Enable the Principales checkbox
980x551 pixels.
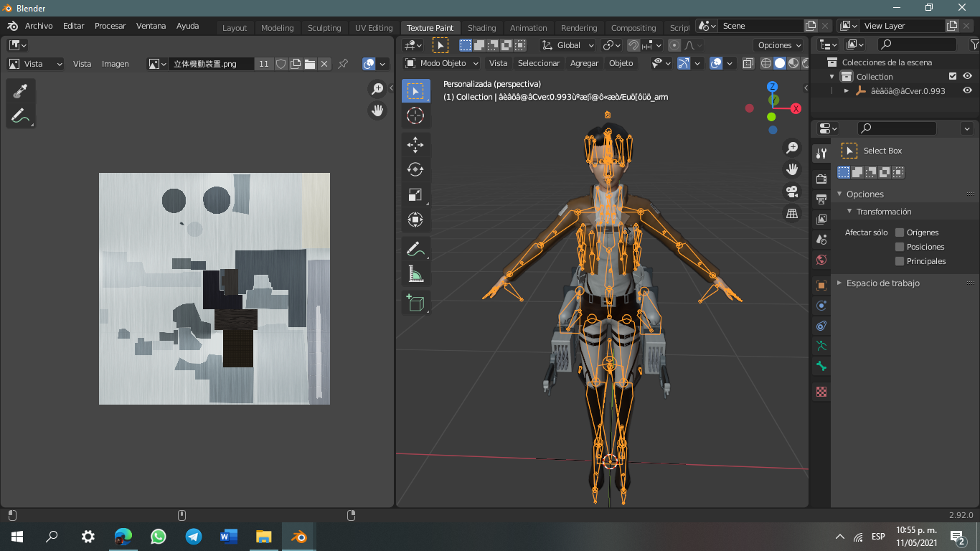click(x=900, y=261)
